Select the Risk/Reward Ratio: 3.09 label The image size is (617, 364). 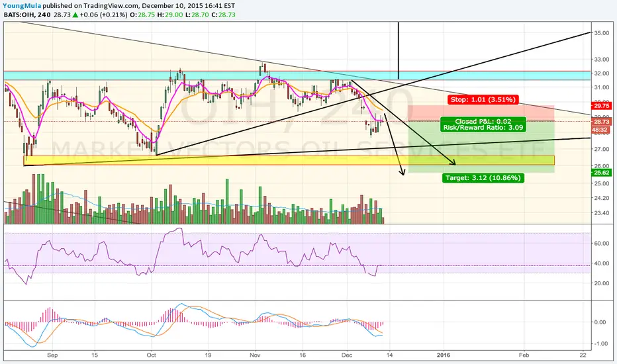point(483,128)
